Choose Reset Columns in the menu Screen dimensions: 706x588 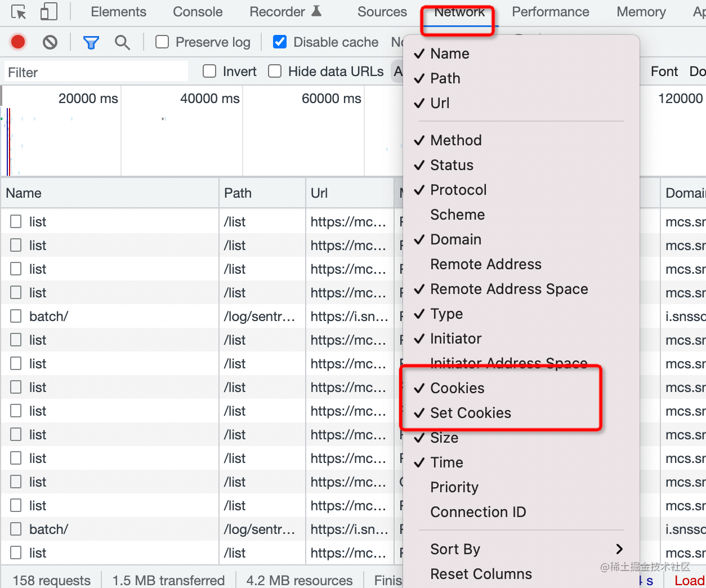coord(481,574)
